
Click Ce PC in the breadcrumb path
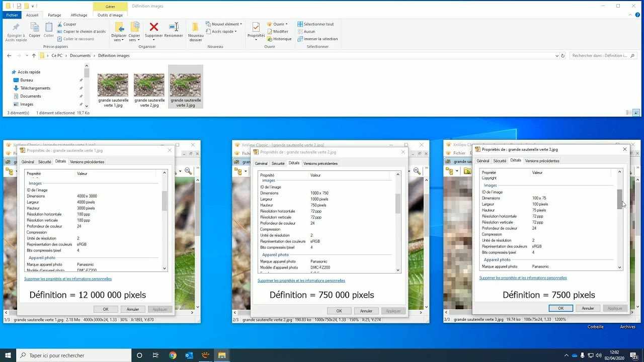tap(57, 56)
